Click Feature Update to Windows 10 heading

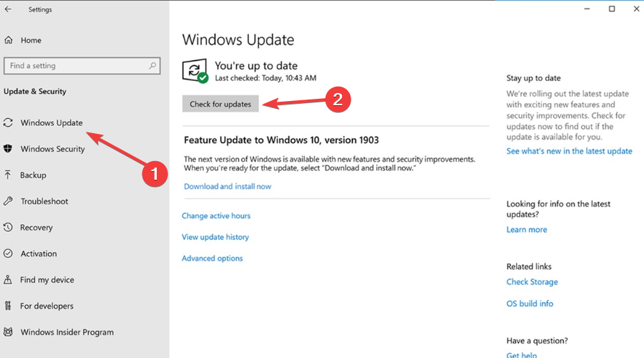281,140
